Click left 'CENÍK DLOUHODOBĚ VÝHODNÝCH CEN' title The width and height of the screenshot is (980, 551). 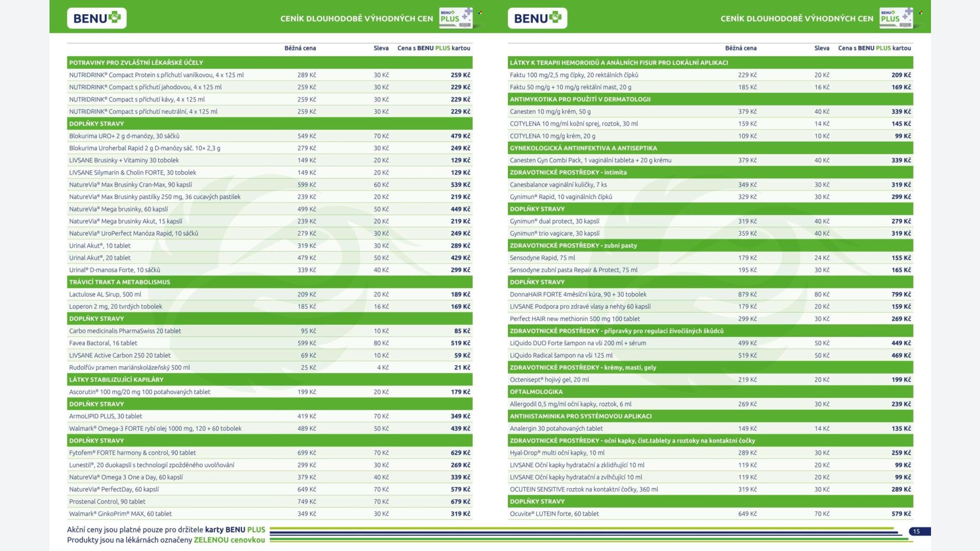pyautogui.click(x=356, y=19)
